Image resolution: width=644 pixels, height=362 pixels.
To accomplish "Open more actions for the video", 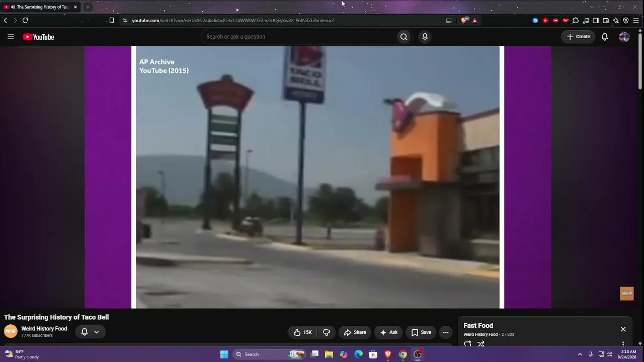I will click(x=446, y=332).
